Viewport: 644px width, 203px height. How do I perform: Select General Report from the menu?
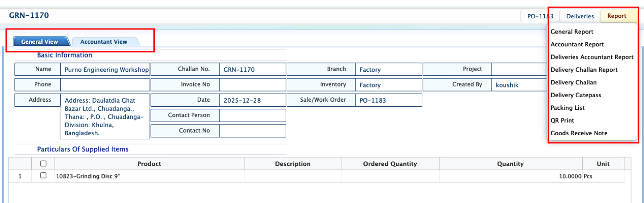click(572, 32)
